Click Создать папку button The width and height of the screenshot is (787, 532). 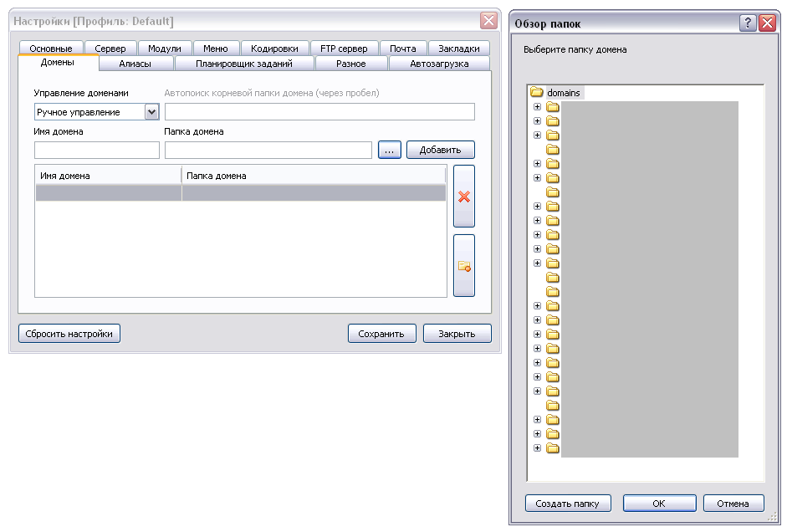click(568, 504)
